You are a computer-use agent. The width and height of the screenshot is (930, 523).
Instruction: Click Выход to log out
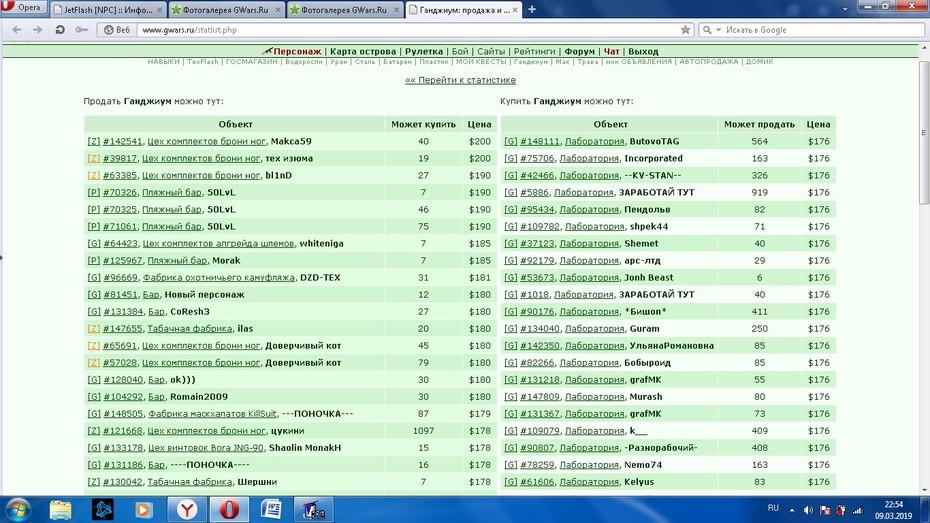[643, 52]
